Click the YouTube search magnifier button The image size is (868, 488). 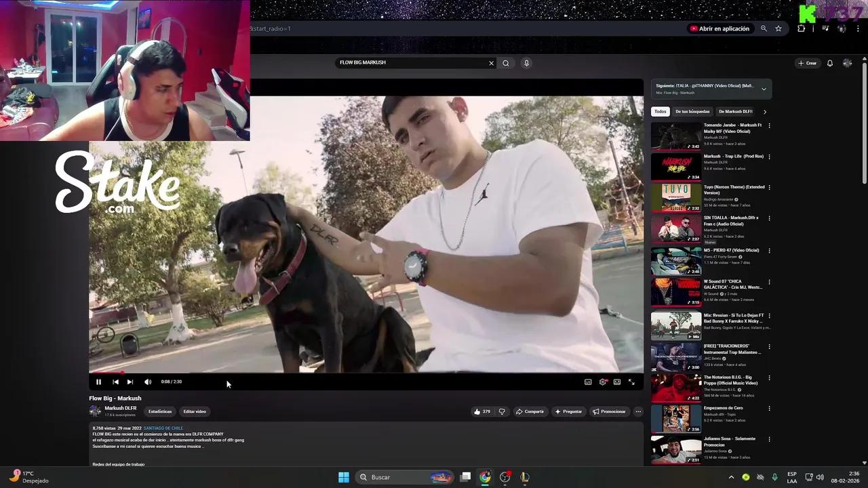pyautogui.click(x=506, y=63)
